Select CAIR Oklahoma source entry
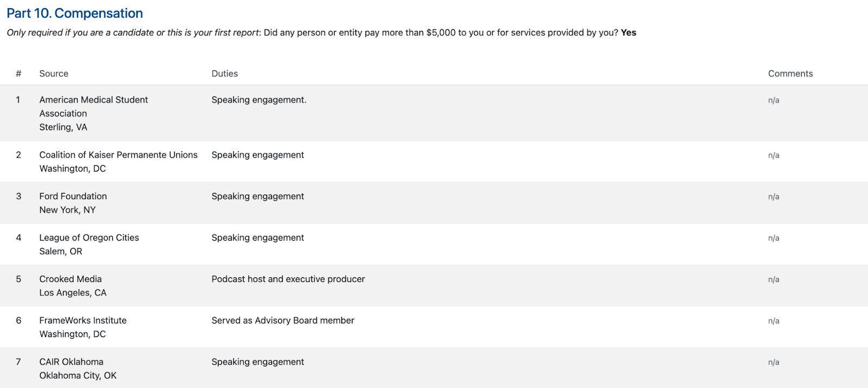 [71, 362]
